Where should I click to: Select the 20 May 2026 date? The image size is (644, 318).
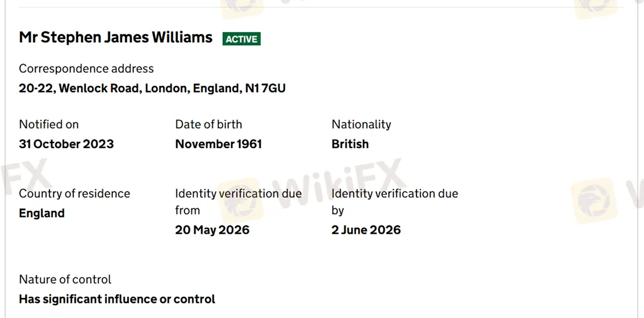[212, 230]
